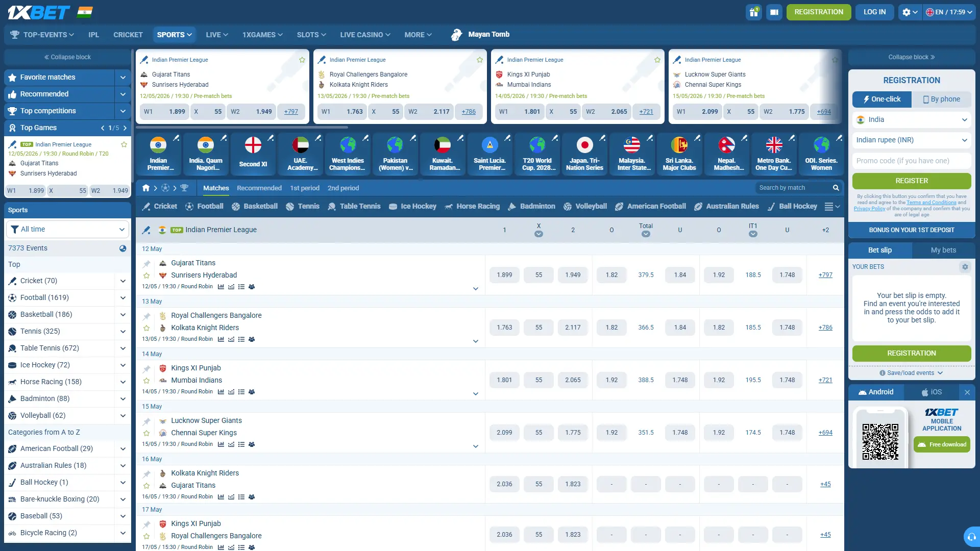Open bet slip settings gear icon
Screen dimensions: 980x551
[x=965, y=267]
